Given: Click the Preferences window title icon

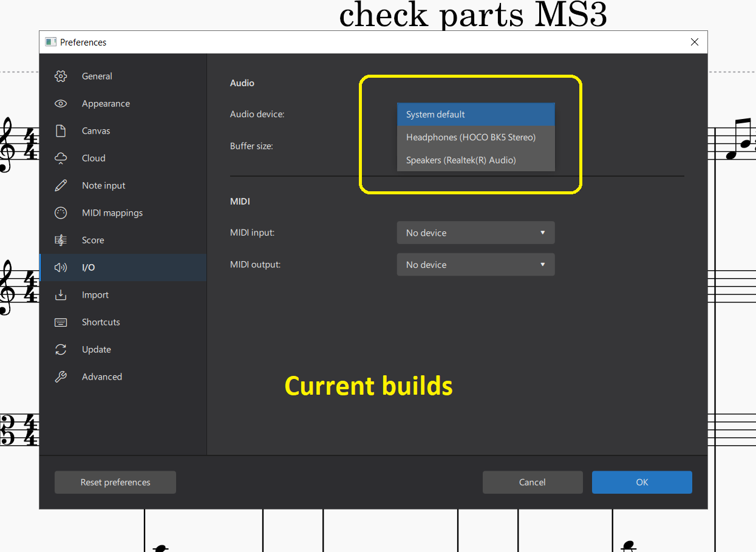Looking at the screenshot, I should (51, 42).
